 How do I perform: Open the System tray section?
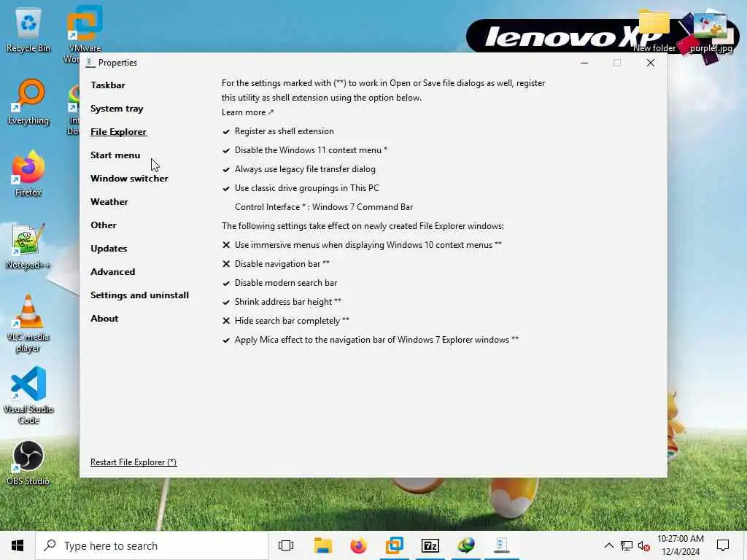[117, 109]
